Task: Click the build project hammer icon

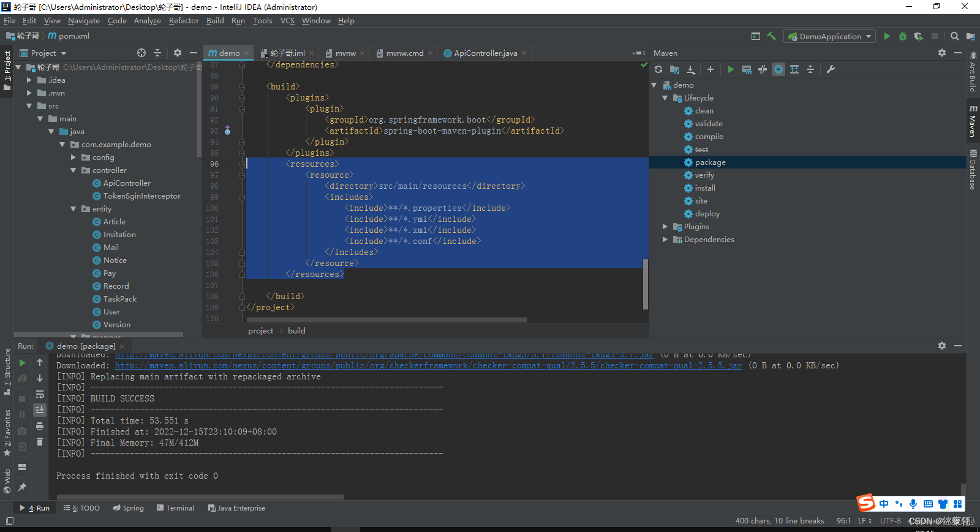Action: pos(772,36)
